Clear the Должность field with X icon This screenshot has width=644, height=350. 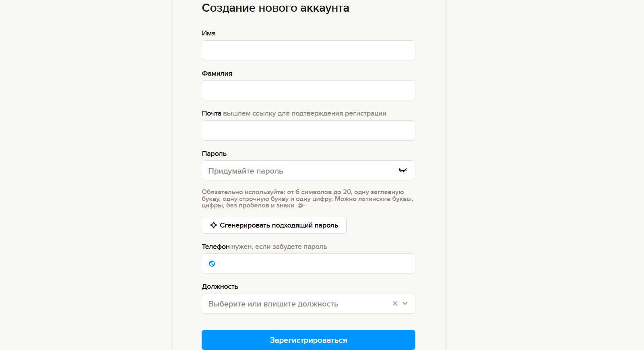(x=395, y=304)
